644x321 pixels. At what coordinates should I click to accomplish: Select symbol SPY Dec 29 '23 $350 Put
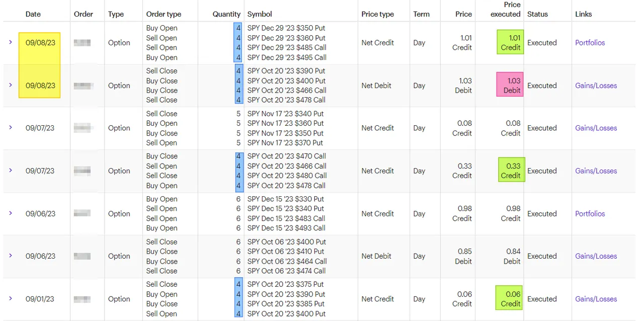(286, 28)
